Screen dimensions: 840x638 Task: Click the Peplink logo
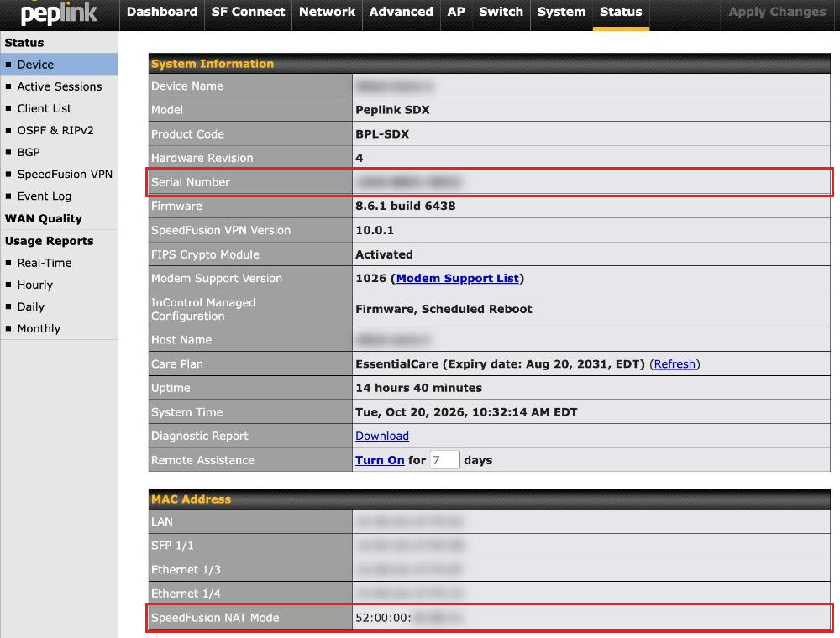[59, 14]
